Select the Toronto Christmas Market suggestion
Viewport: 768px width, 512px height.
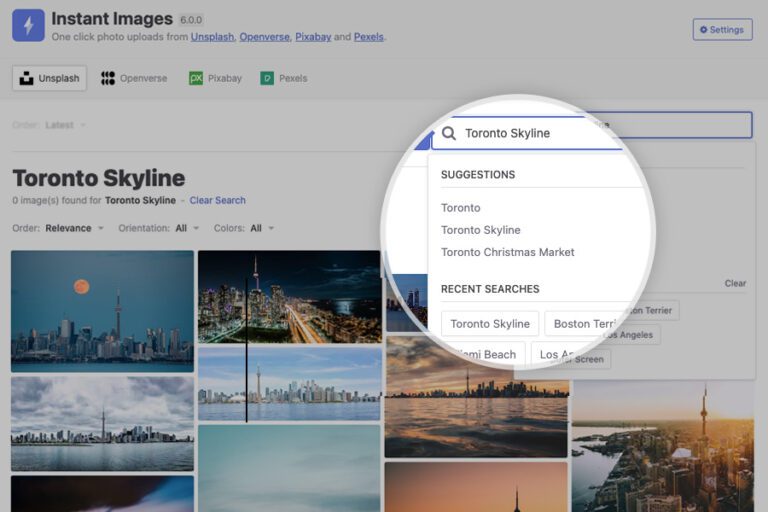[507, 252]
